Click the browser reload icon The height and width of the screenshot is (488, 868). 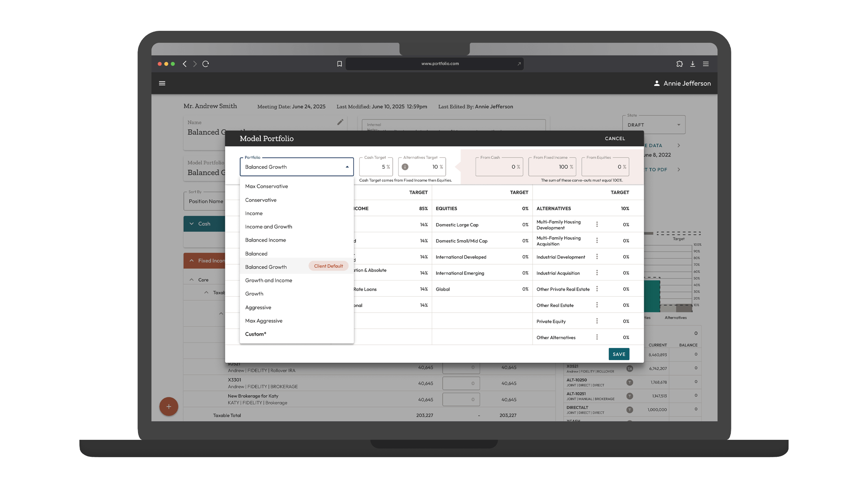pos(206,64)
